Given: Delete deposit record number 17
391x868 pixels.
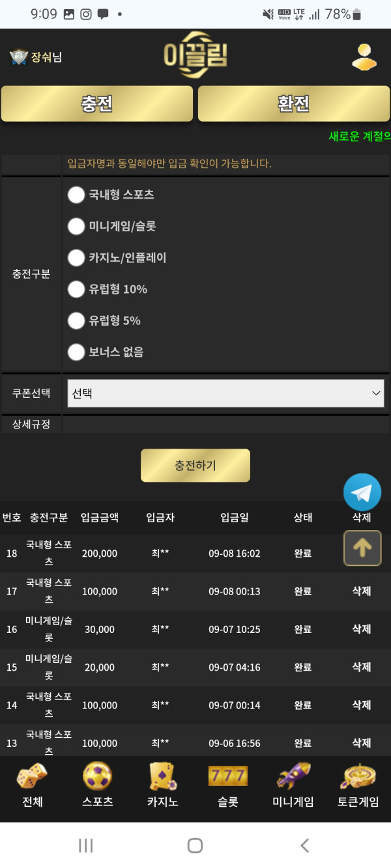Looking at the screenshot, I should click(x=362, y=591).
